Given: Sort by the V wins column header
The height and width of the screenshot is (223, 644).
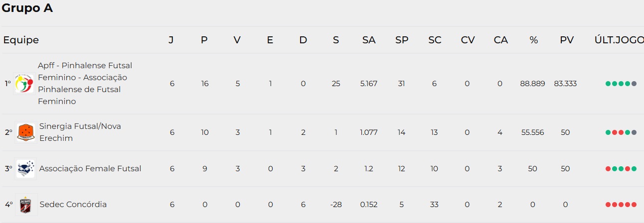Looking at the screenshot, I should (237, 40).
